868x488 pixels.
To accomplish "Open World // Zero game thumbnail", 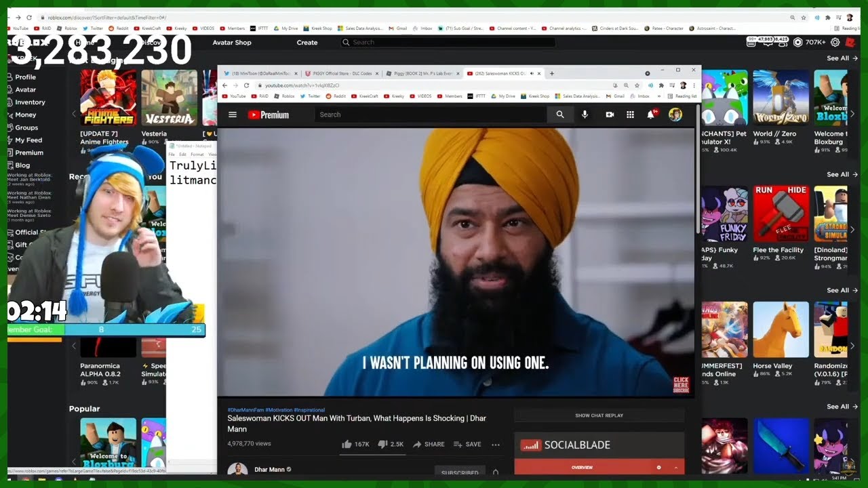I will point(781,98).
